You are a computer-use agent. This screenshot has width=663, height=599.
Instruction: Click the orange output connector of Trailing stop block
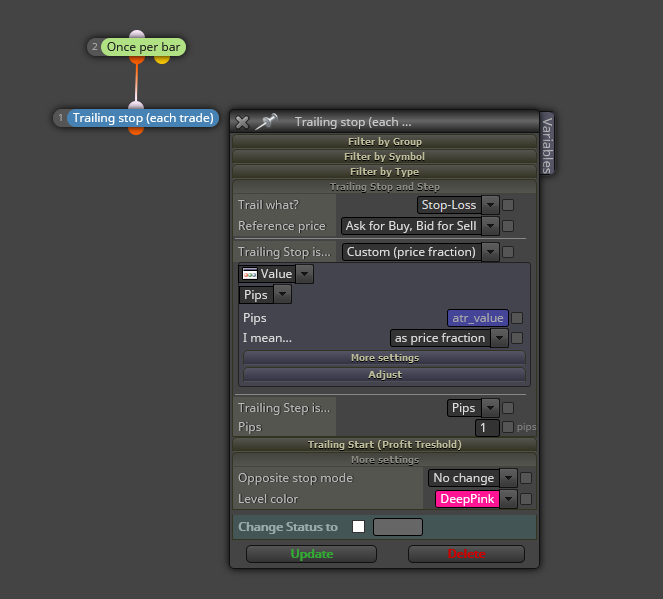tap(136, 131)
